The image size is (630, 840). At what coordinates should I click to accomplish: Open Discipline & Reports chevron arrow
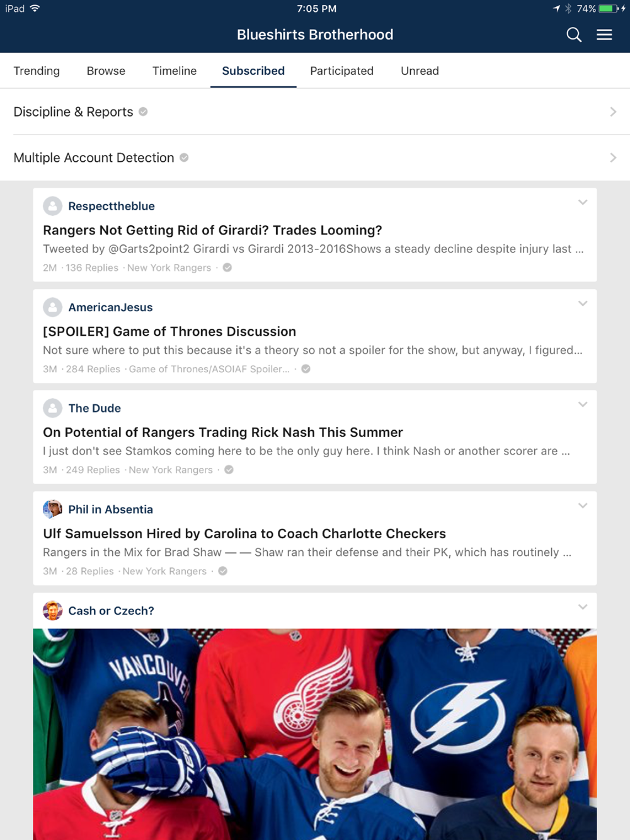(613, 111)
